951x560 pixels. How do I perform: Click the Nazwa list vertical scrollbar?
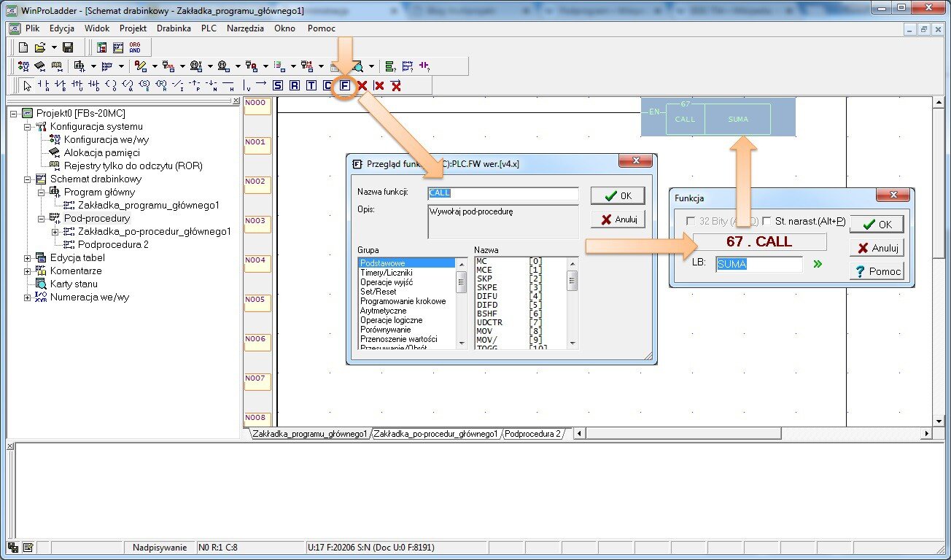(572, 302)
